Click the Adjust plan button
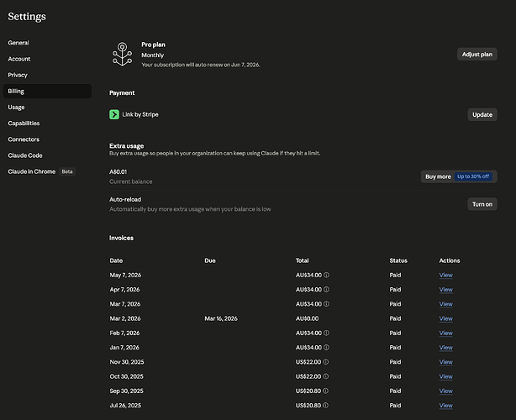This screenshot has width=516, height=420. tap(477, 55)
